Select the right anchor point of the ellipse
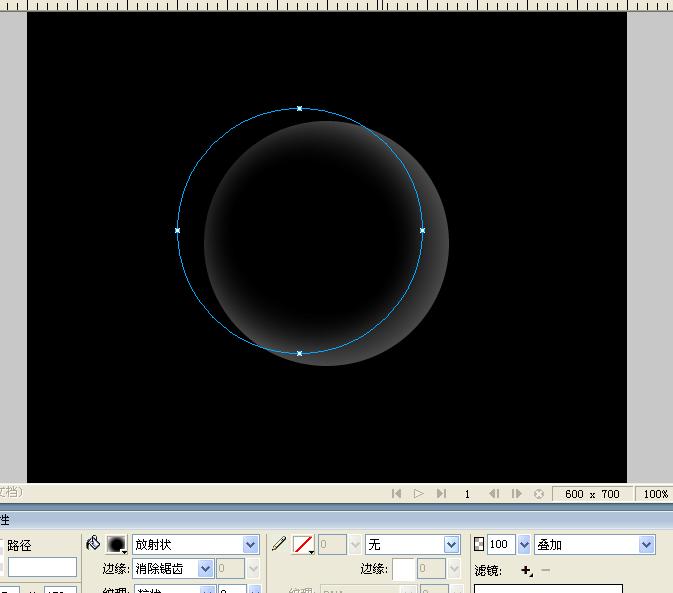 pos(422,230)
